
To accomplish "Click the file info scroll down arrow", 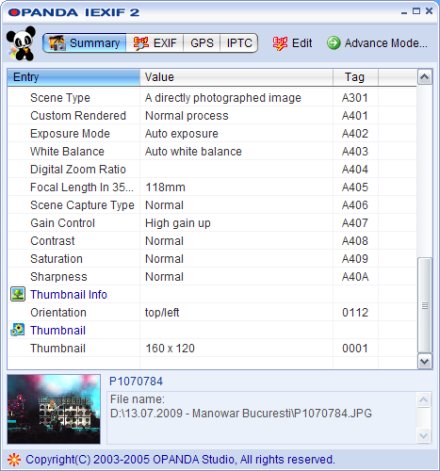I will 424,435.
